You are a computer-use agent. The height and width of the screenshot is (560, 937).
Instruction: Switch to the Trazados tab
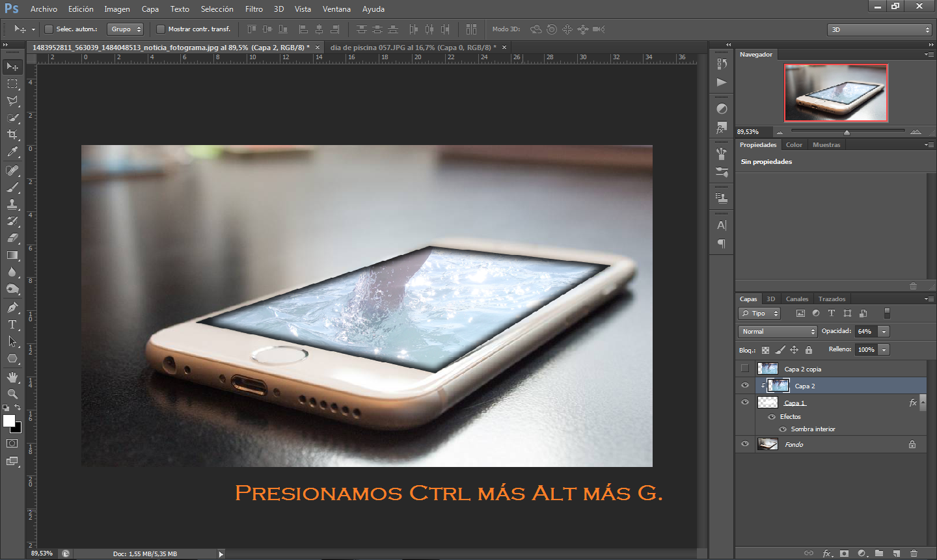click(832, 299)
